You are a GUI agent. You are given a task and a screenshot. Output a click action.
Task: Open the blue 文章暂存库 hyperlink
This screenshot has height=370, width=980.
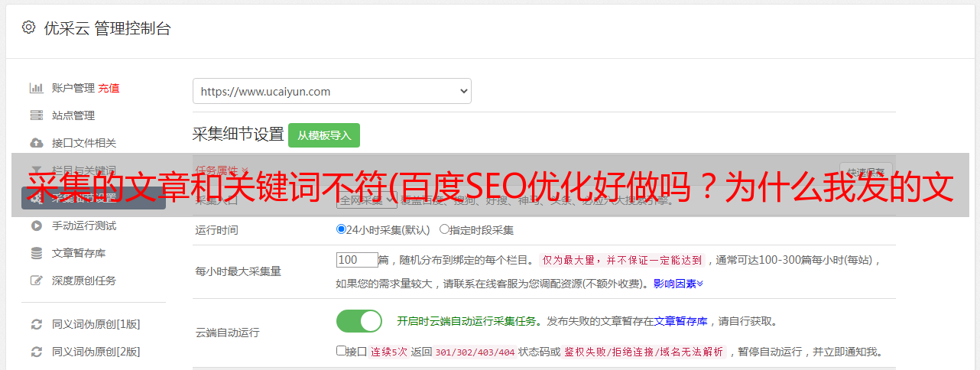tap(681, 321)
